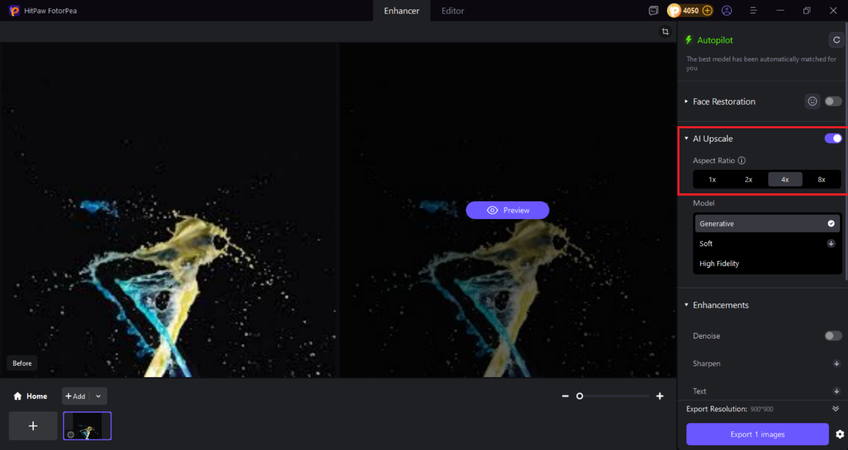Viewport: 848px width, 450px height.
Task: Open the user account profile icon
Action: point(727,11)
